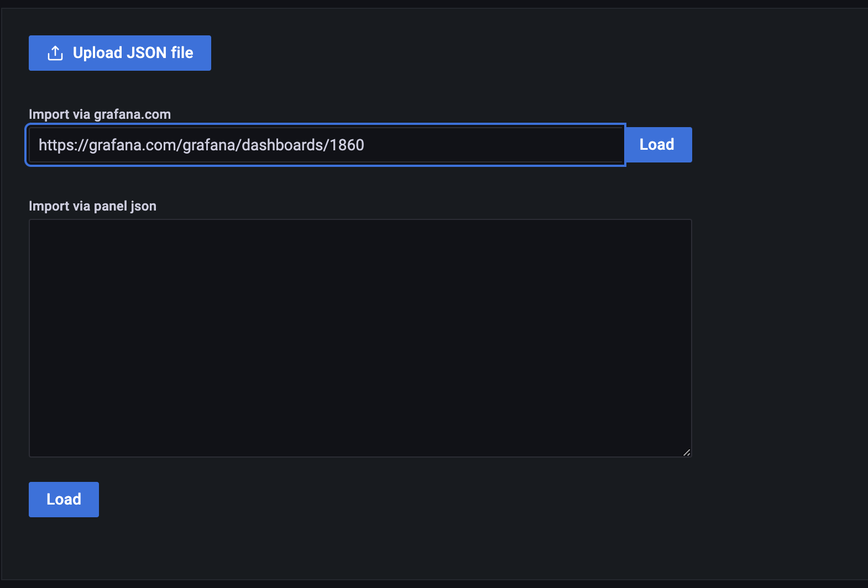
Task: Load the grafana.com dashboard URL
Action: click(x=658, y=145)
